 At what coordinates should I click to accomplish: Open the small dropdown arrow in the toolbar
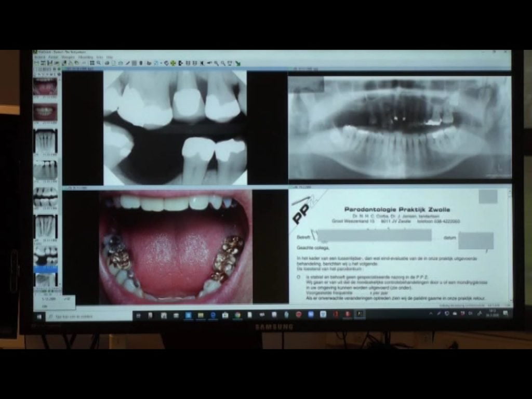(161, 63)
